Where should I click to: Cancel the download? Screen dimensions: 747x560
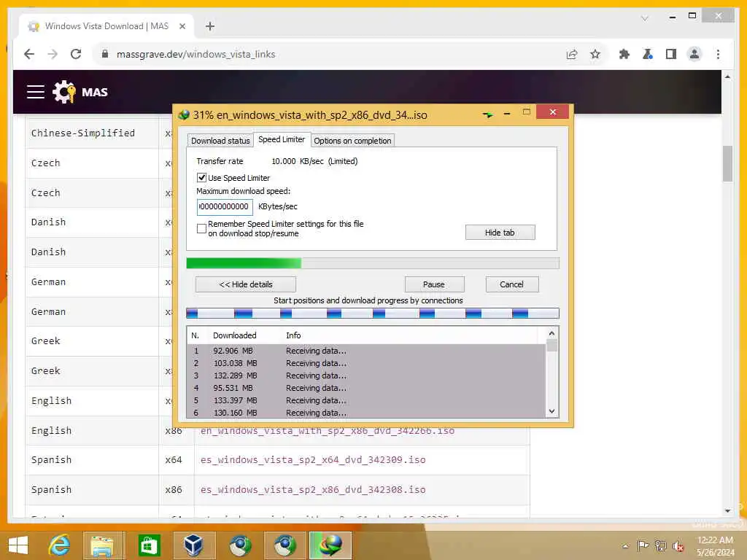coord(511,284)
